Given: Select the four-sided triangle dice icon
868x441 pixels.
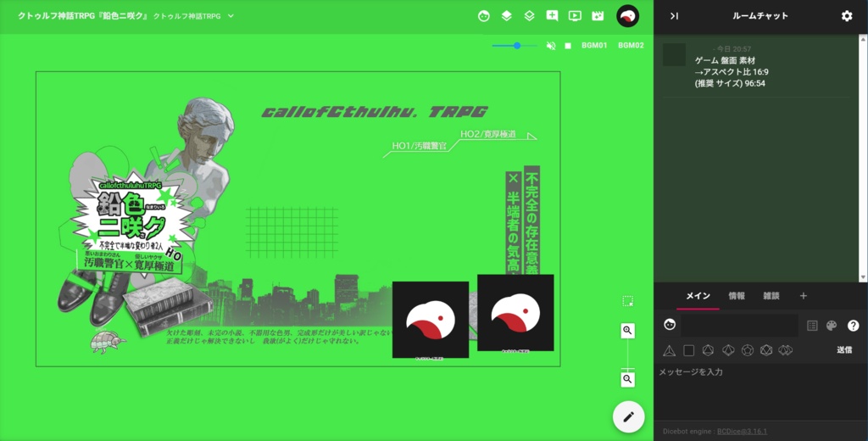Looking at the screenshot, I should click(x=670, y=350).
